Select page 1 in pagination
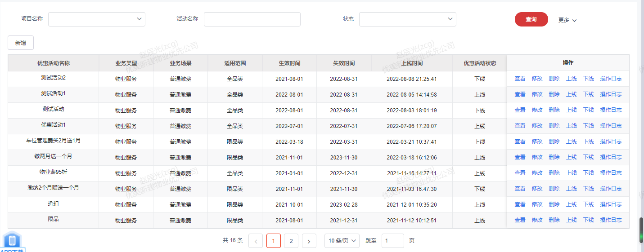 coord(274,241)
